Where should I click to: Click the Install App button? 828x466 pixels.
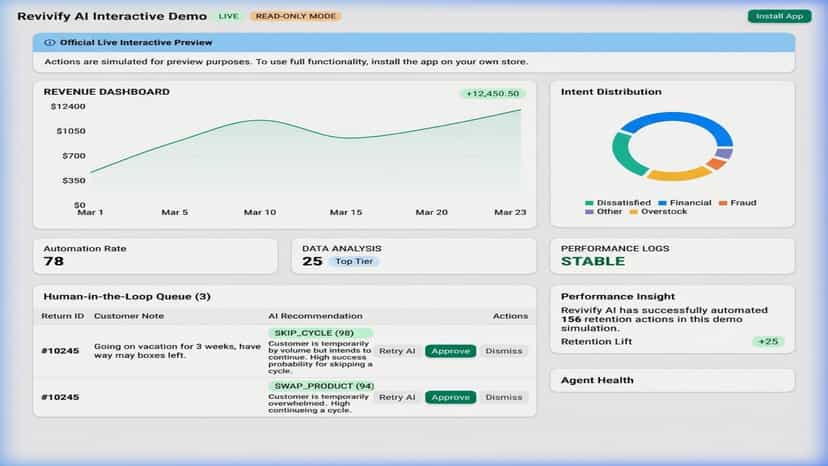[x=779, y=16]
